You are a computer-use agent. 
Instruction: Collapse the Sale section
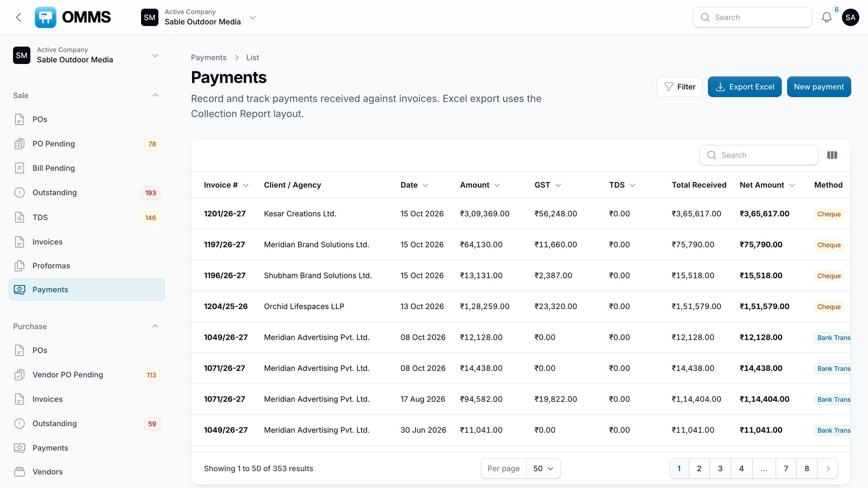[155, 95]
